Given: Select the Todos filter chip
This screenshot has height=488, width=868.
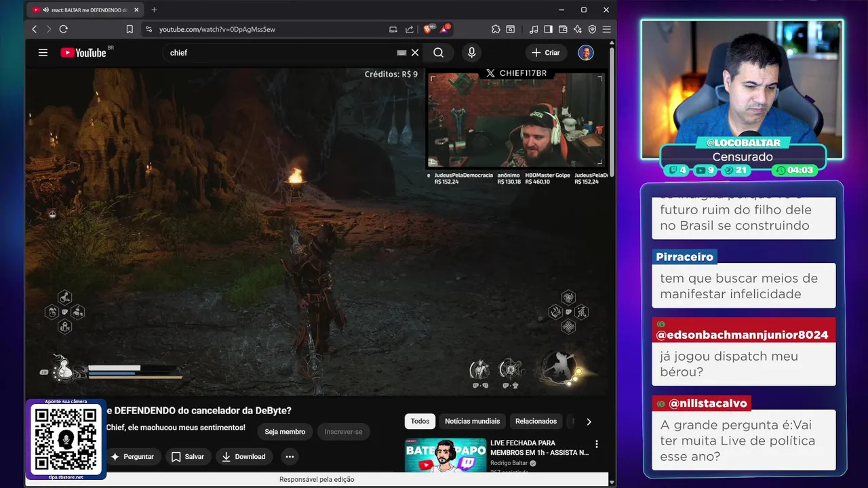Looking at the screenshot, I should [420, 422].
